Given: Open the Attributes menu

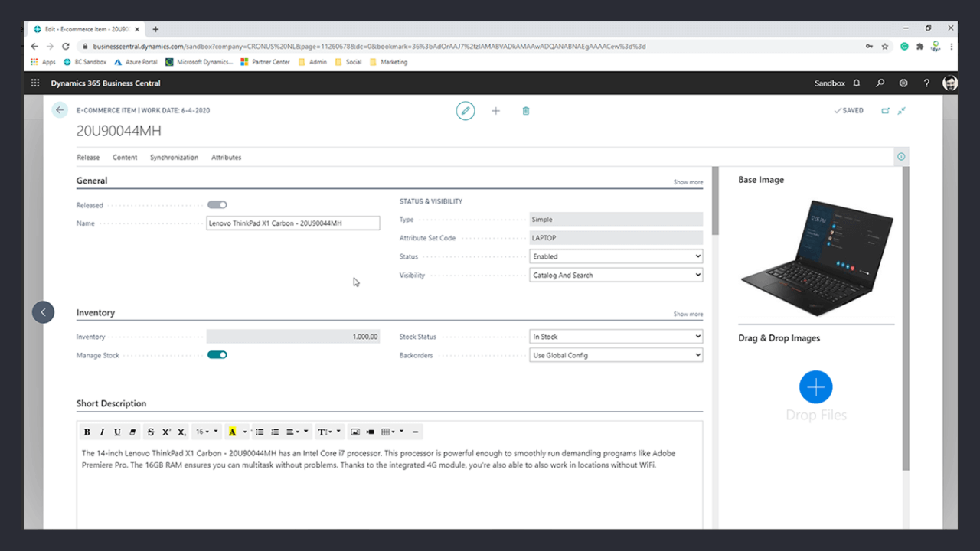Looking at the screenshot, I should click(x=226, y=158).
